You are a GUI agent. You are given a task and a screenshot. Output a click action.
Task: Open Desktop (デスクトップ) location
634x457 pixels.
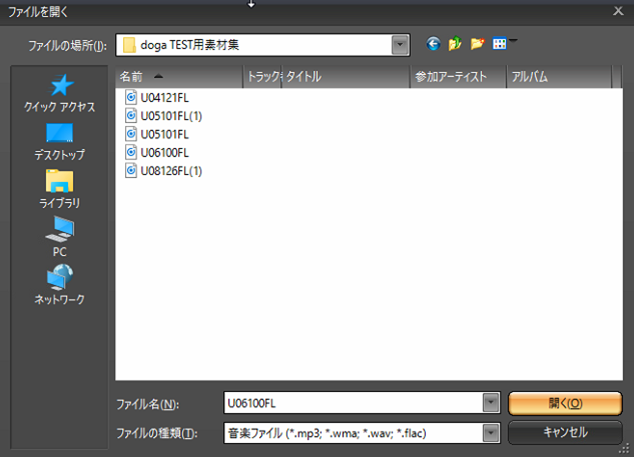click(x=60, y=142)
